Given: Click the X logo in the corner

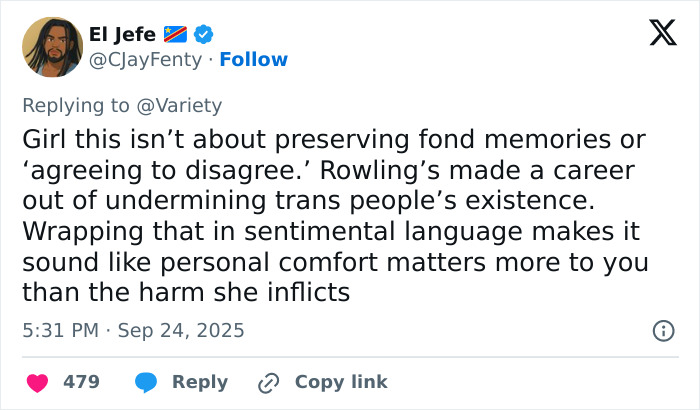Looking at the screenshot, I should tap(656, 36).
